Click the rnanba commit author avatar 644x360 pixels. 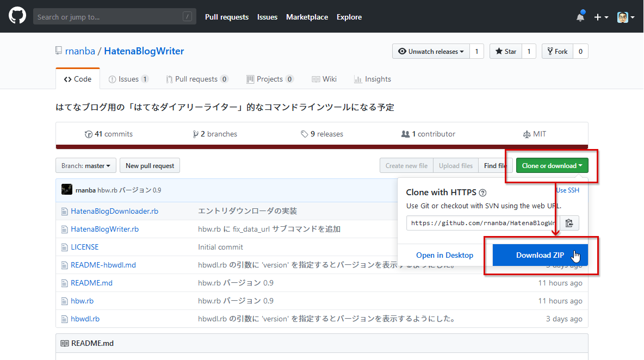[x=67, y=190]
